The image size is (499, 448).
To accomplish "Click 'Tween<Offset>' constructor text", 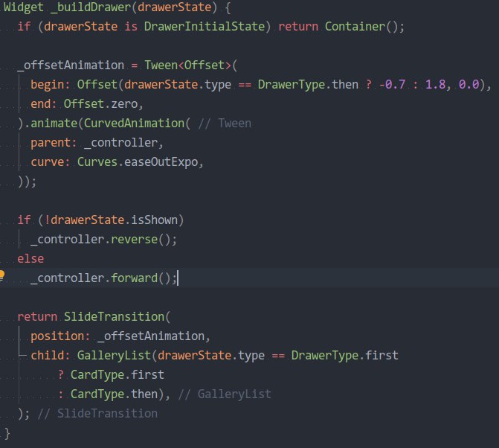I will [x=187, y=65].
